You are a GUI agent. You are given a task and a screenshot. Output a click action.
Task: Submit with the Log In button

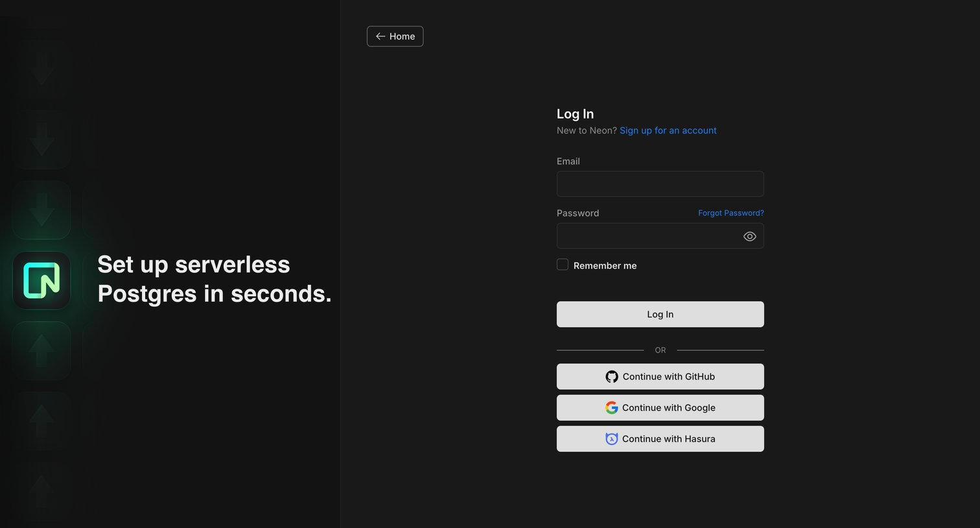point(660,314)
